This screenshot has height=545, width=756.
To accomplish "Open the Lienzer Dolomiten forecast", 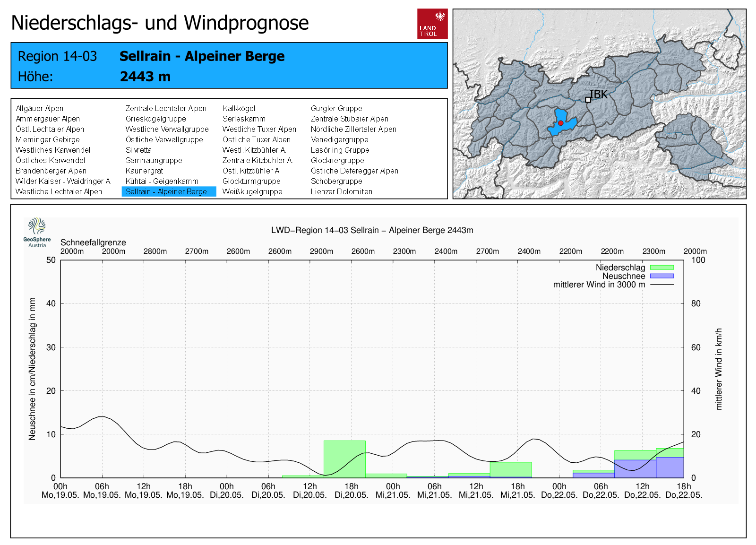I will click(x=341, y=192).
